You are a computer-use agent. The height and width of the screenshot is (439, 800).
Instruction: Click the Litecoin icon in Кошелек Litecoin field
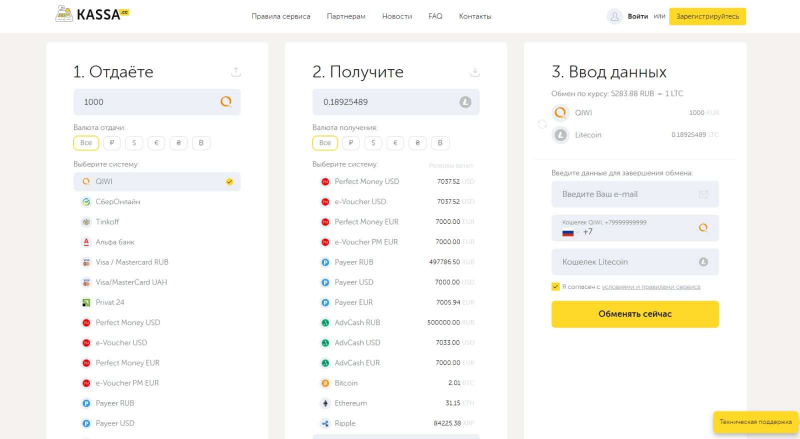pos(703,262)
